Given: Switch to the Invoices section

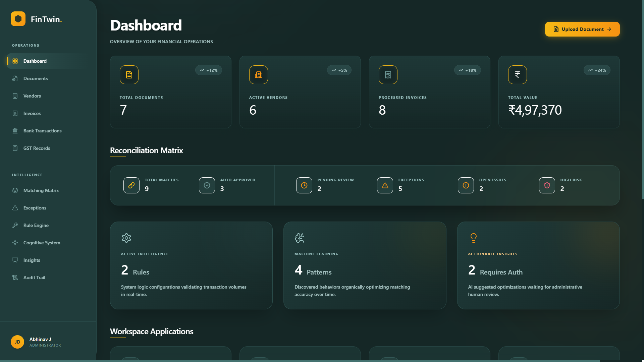Looking at the screenshot, I should tap(32, 113).
